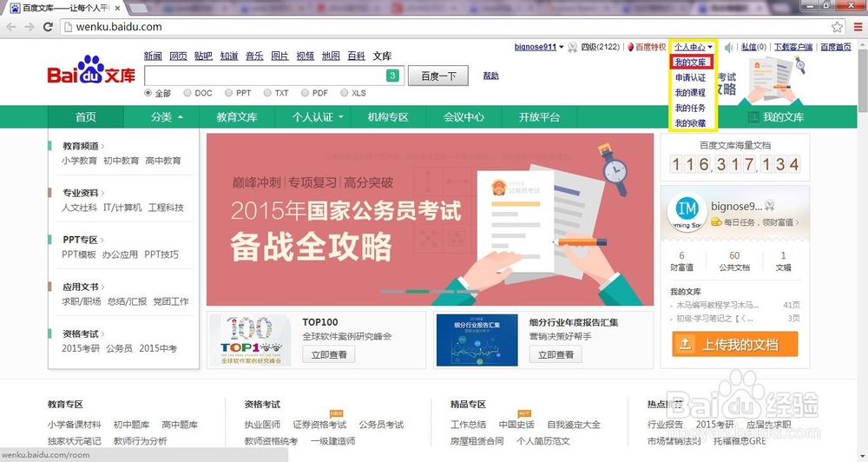Click 立即查看 under 细分行业年度报告汇集
This screenshot has width=868, height=462.
(x=556, y=354)
